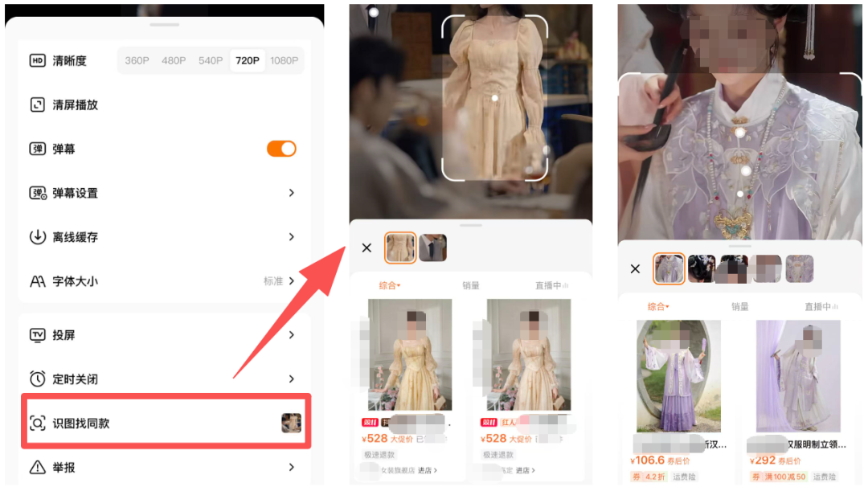The height and width of the screenshot is (487, 868).
Task: Click the 满100减50 coupon tag
Action: (779, 477)
